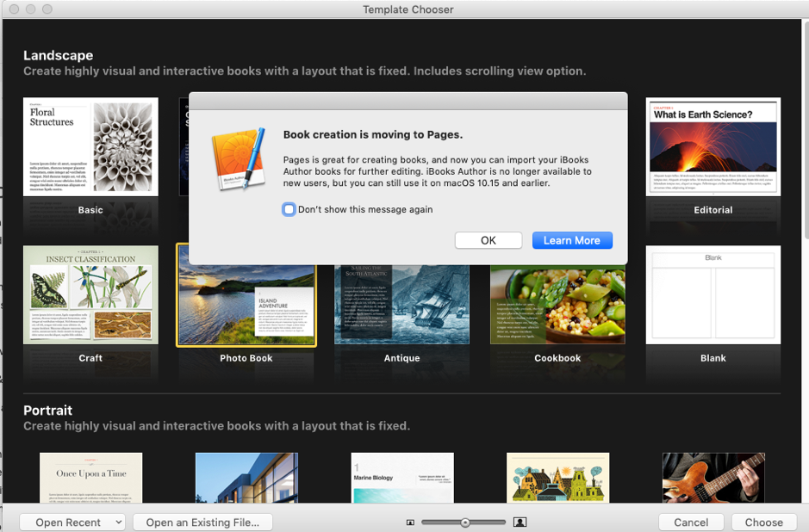The width and height of the screenshot is (809, 532).
Task: Click the small thumbnail size icon
Action: tap(410, 523)
